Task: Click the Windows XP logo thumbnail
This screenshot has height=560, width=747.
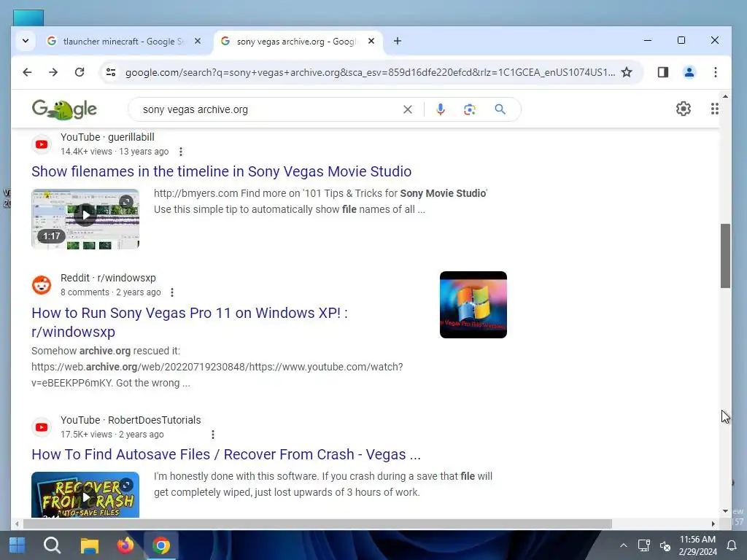Action: (473, 305)
